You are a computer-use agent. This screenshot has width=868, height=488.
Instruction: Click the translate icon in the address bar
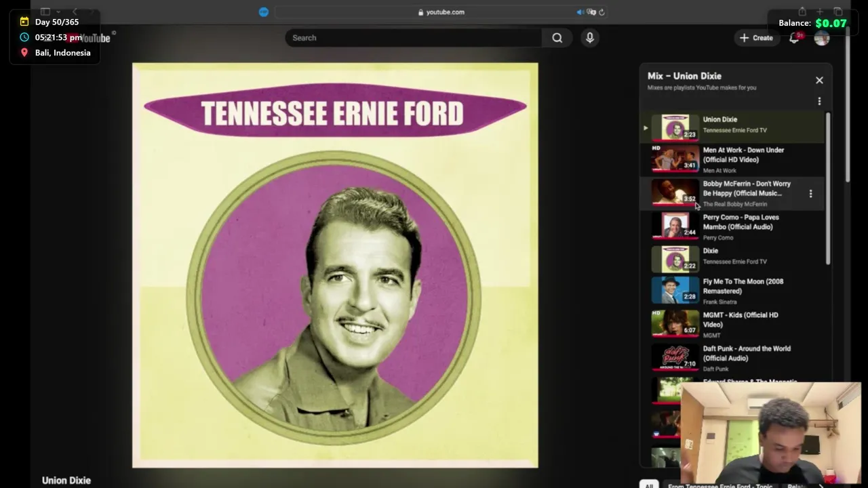591,12
